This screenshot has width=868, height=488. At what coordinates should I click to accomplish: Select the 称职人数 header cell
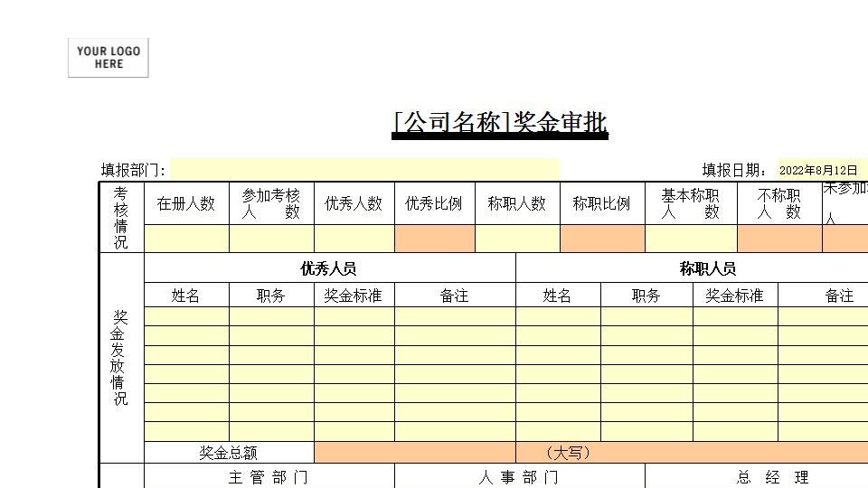tap(517, 203)
